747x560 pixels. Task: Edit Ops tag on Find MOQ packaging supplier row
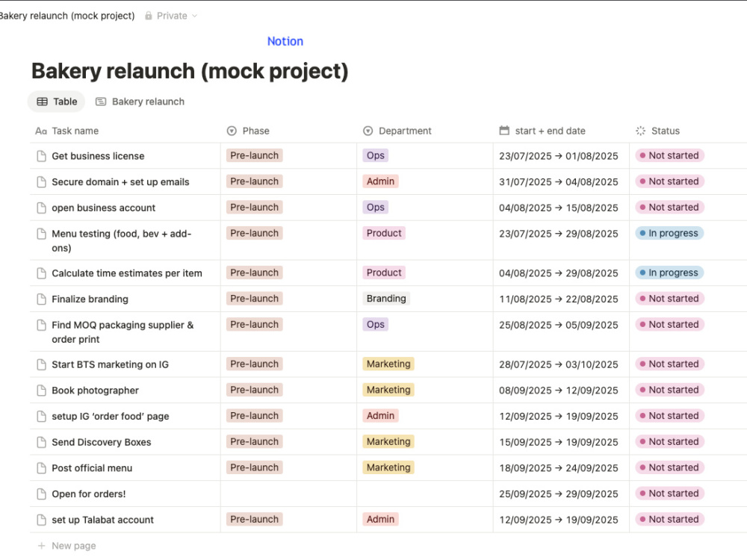tap(376, 324)
